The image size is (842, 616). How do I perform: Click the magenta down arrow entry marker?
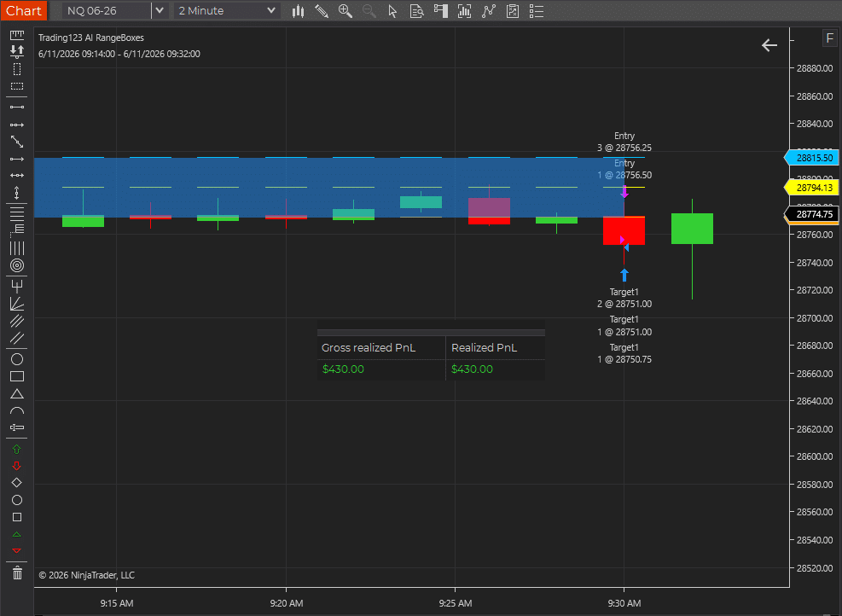coord(624,192)
